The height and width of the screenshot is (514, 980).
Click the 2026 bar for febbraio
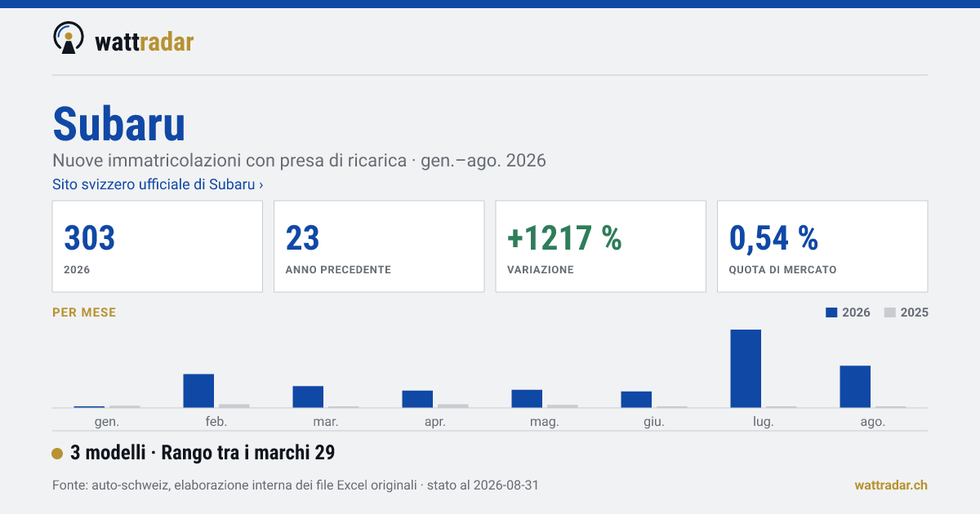click(198, 391)
